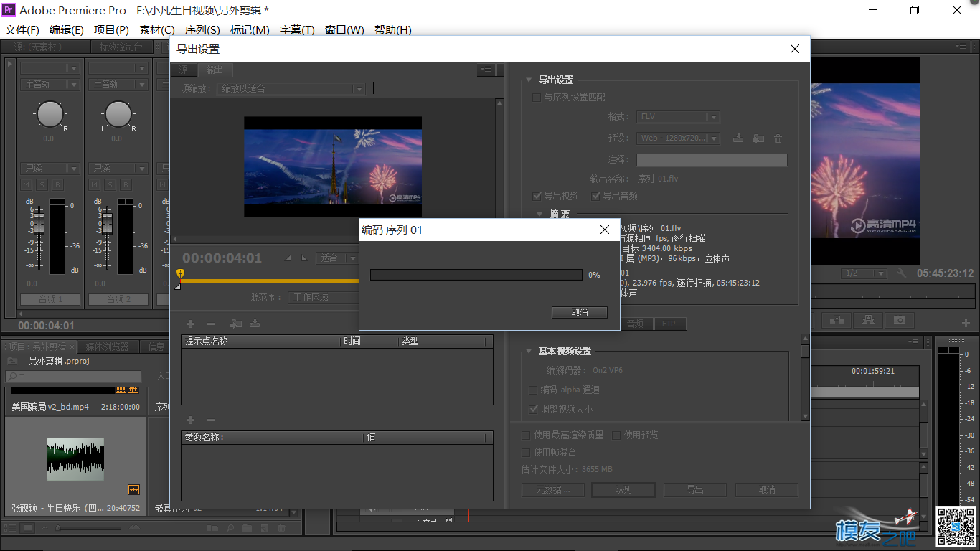The height and width of the screenshot is (551, 980).
Task: Click the 取消 button beside 导出
Action: (767, 490)
